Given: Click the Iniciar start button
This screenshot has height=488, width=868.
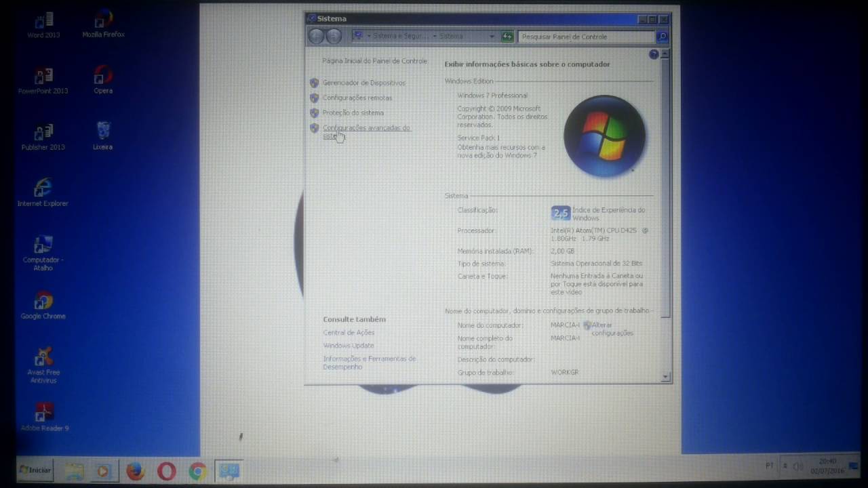Looking at the screenshot, I should coord(35,470).
